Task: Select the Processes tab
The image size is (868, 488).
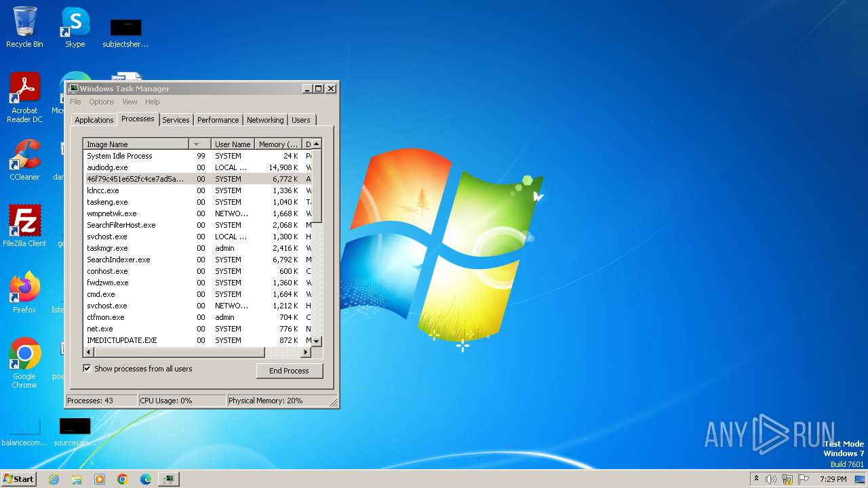Action: (138, 119)
